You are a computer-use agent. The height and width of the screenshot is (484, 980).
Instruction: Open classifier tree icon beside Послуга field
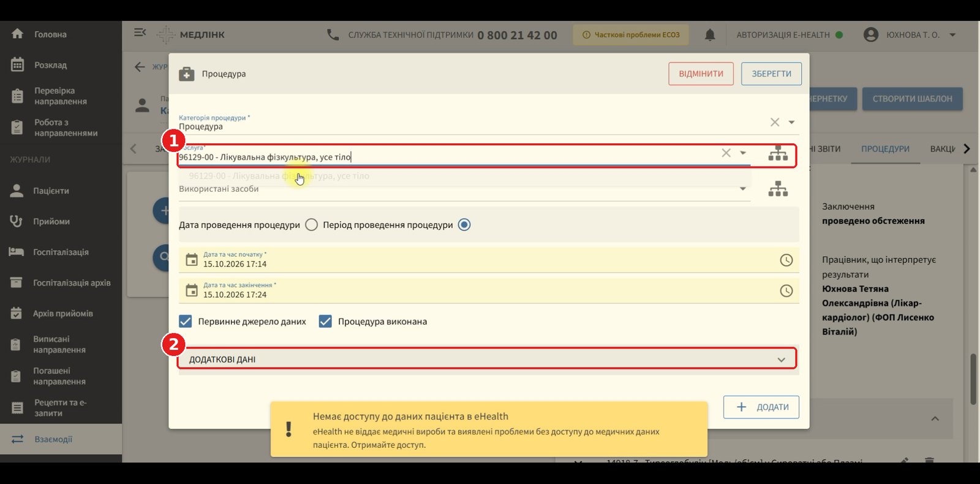(778, 154)
